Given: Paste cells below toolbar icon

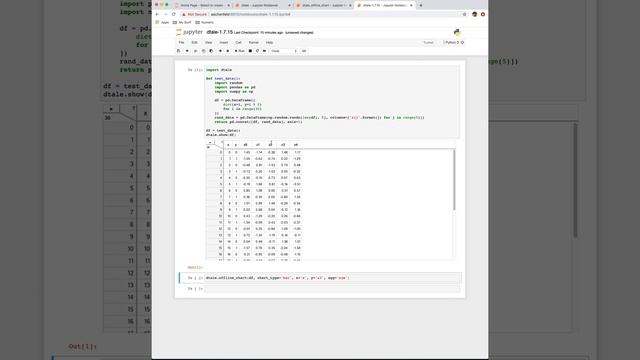Looking at the screenshot, I should click(211, 51).
